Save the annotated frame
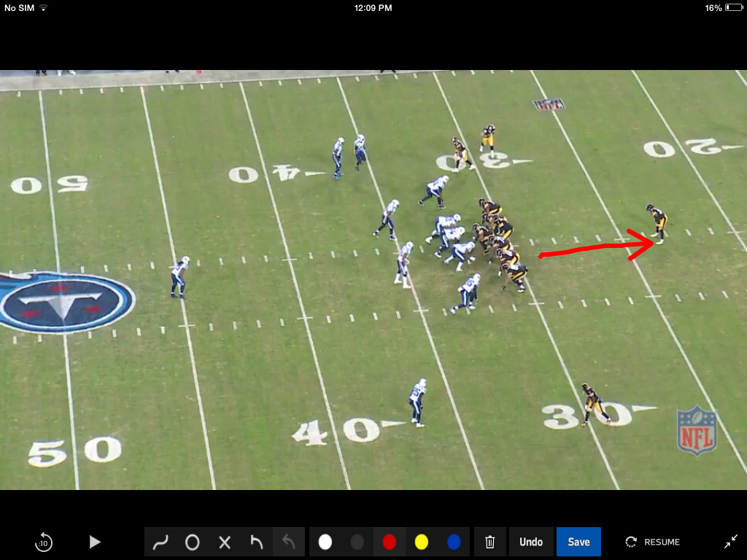Image resolution: width=747 pixels, height=560 pixels. 578,542
